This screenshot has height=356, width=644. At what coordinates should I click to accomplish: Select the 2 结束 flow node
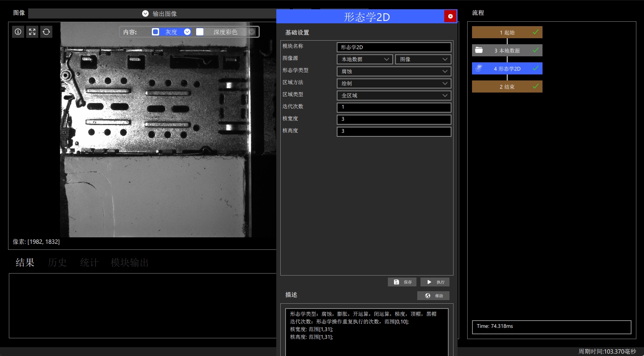point(507,86)
